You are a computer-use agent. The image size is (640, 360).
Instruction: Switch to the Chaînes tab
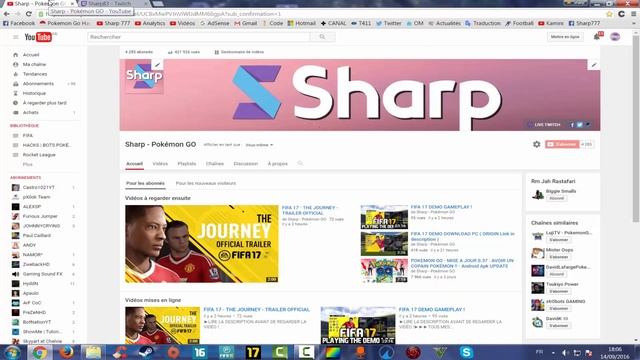[215, 164]
